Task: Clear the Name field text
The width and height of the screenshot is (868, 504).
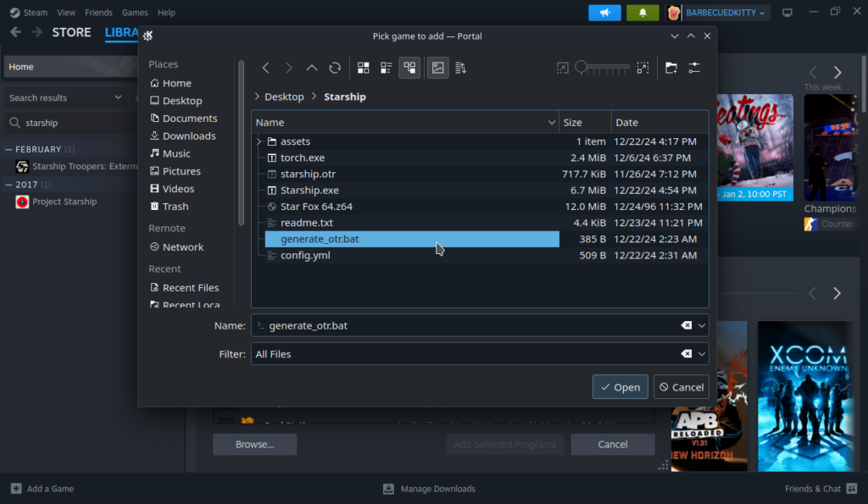Action: [x=686, y=326]
